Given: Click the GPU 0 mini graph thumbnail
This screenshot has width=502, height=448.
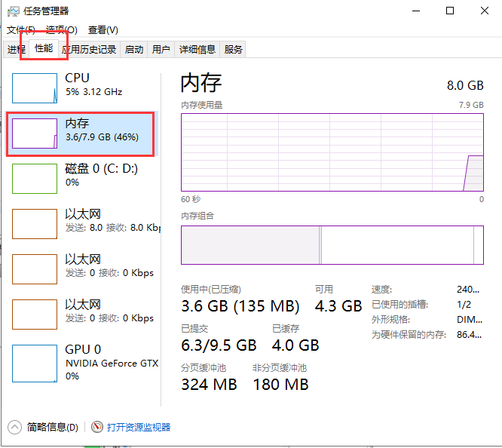Looking at the screenshot, I should click(x=35, y=360).
